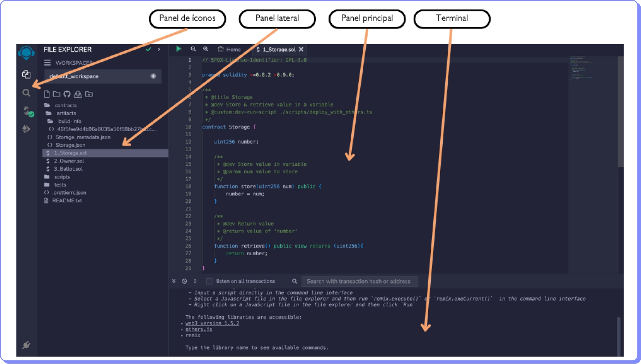
Task: Open the Solidity compiler plugin icon
Action: 28,111
